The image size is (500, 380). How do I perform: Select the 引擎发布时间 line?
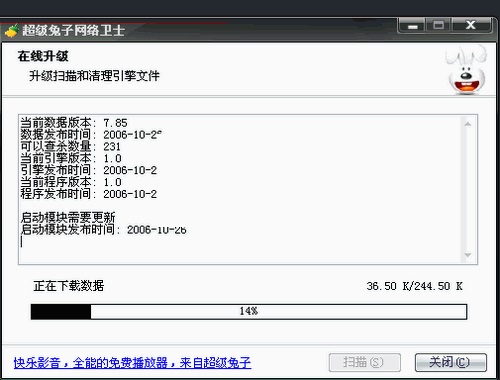88,170
